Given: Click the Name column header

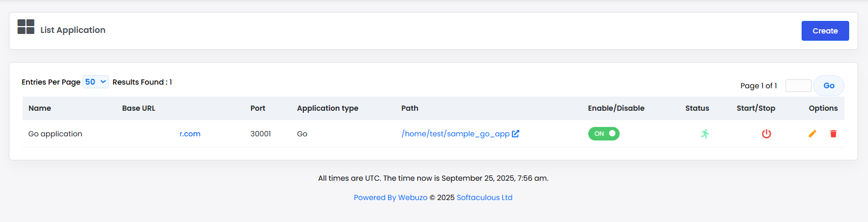Looking at the screenshot, I should click(x=40, y=108).
